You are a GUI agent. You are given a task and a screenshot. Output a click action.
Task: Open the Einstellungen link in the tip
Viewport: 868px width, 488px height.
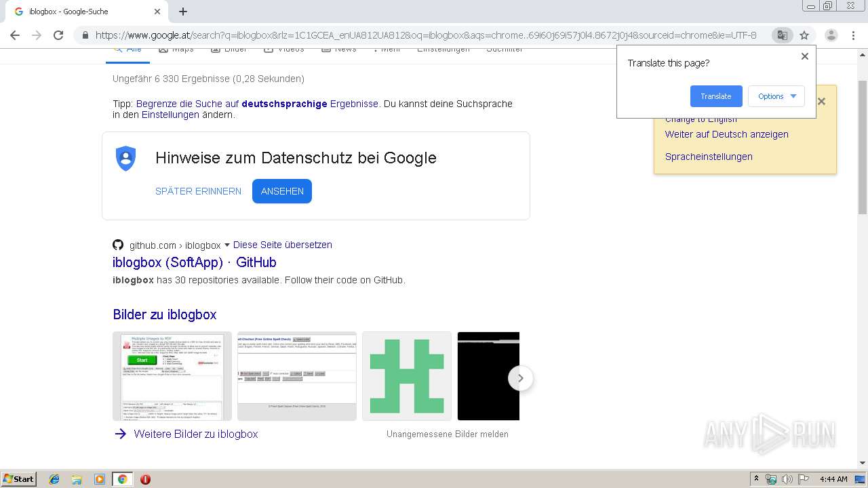(x=170, y=115)
